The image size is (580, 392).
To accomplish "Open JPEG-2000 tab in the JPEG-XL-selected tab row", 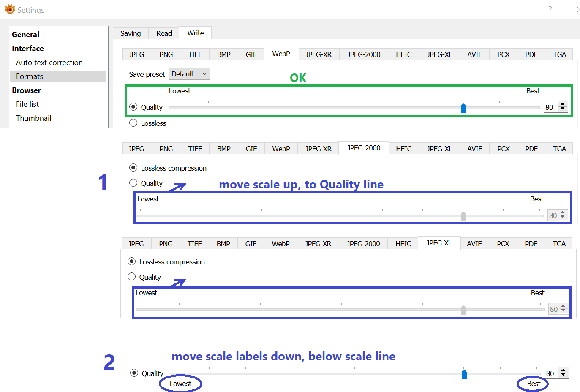I will pos(363,244).
